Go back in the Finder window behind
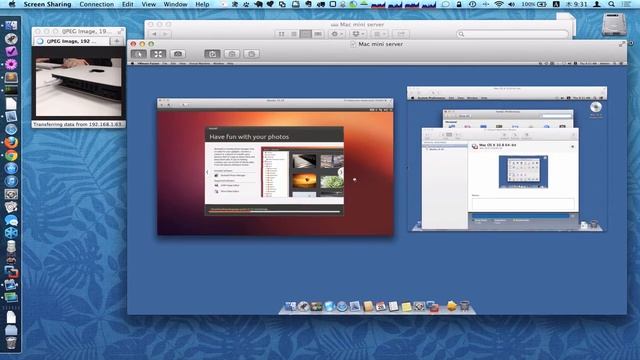This screenshot has height=360, width=640. 154,34
